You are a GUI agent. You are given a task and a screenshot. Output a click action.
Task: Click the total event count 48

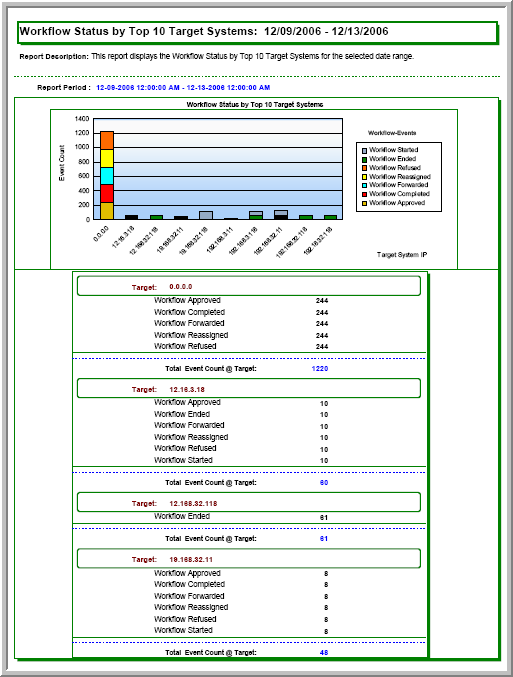[x=324, y=653]
